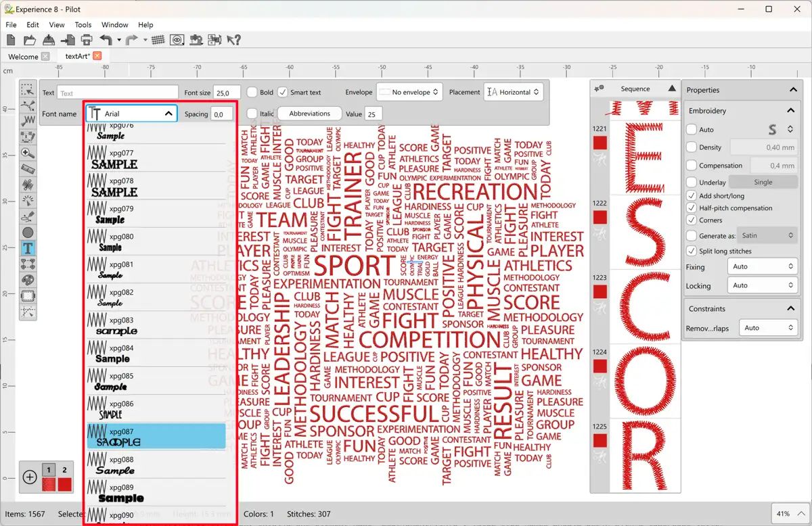Click the plus icon to add a color
The height and width of the screenshot is (526, 812).
(x=30, y=477)
